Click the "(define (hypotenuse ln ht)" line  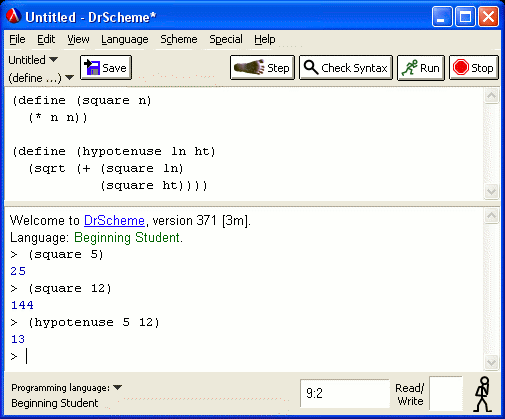[114, 152]
